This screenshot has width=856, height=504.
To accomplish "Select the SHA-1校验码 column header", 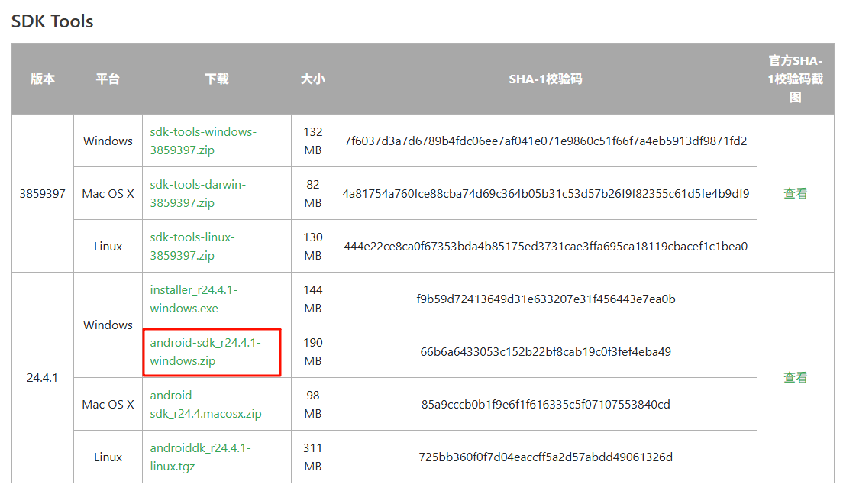I will 544,79.
